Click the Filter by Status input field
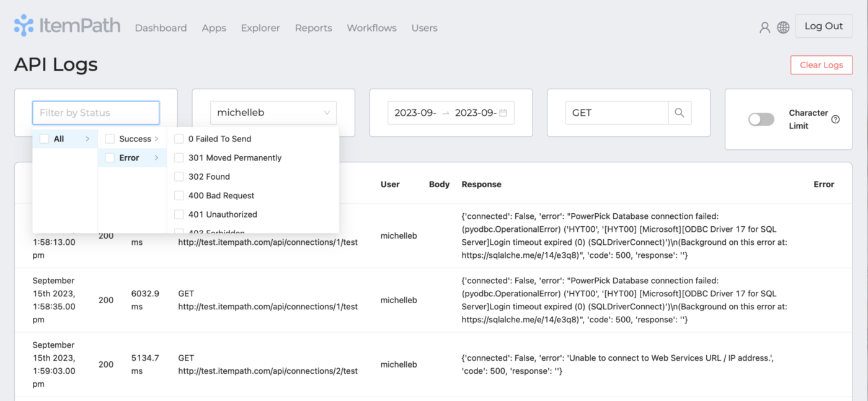This screenshot has height=401, width=868. click(95, 112)
